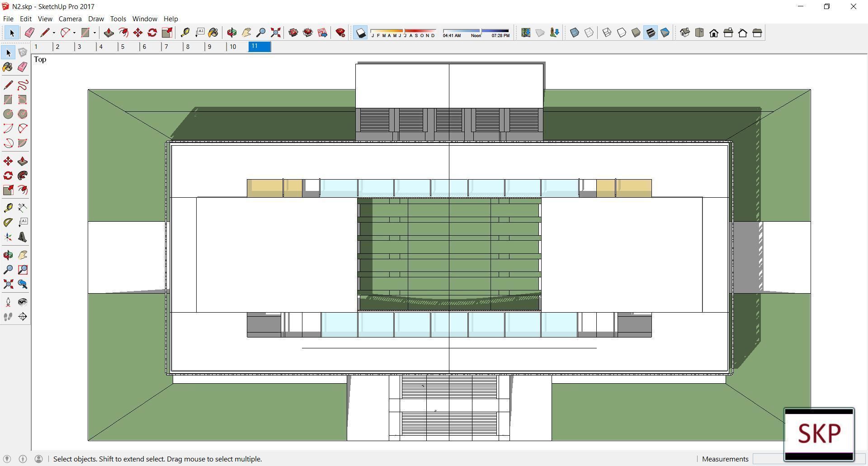The height and width of the screenshot is (466, 868).
Task: Select the Position Camera tool
Action: [x=8, y=302]
